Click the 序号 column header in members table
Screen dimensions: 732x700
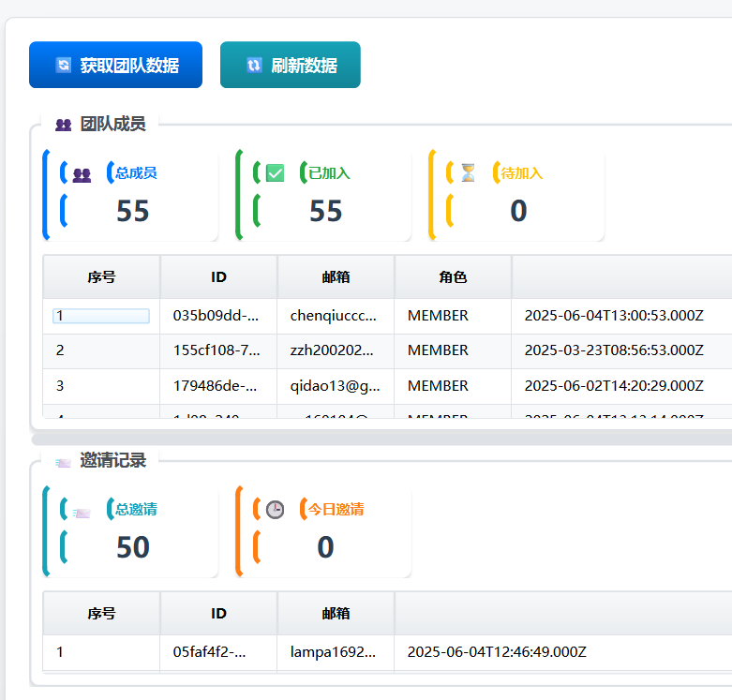pyautogui.click(x=101, y=277)
